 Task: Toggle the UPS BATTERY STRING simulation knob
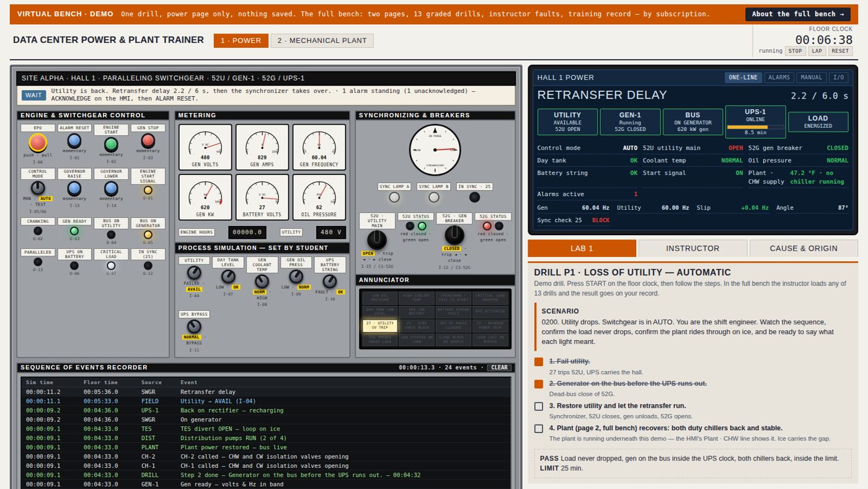[x=330, y=281]
